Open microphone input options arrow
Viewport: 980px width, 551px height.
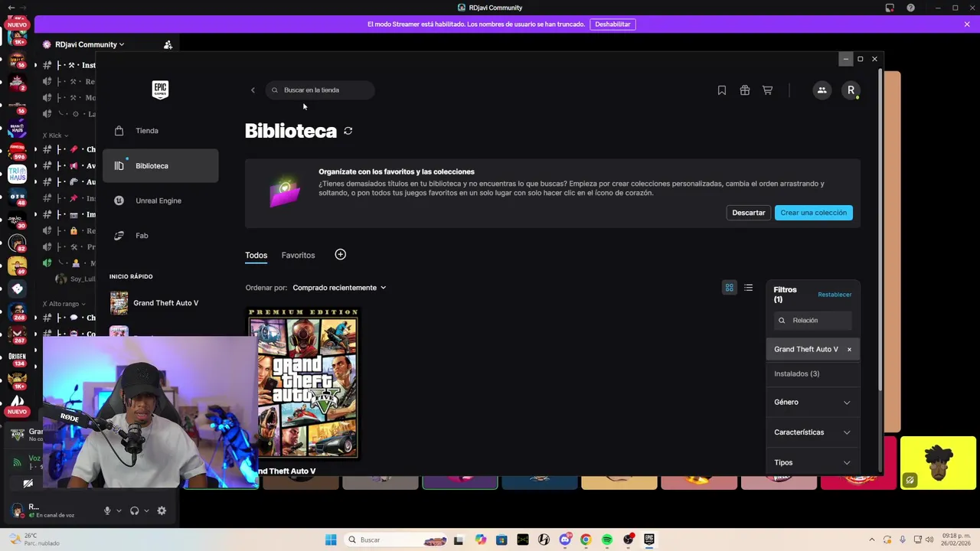click(x=118, y=510)
